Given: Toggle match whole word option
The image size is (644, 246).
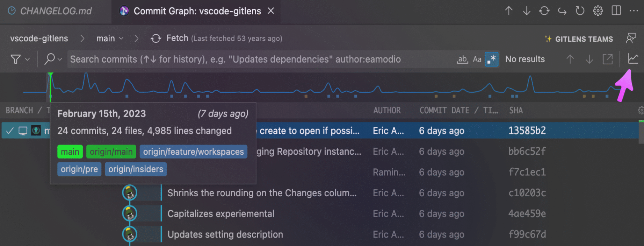Looking at the screenshot, I should (x=462, y=59).
